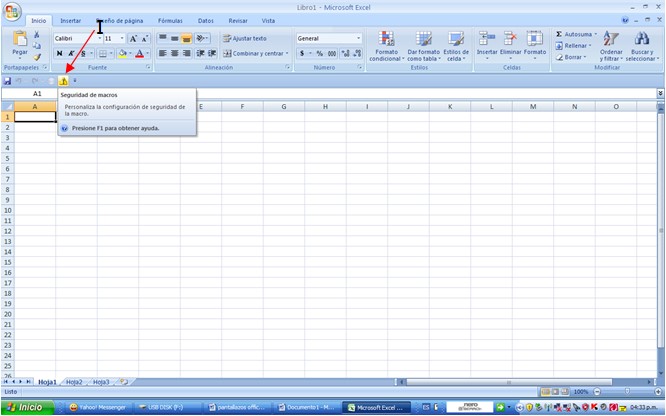666x416 pixels.
Task: Apply percent style icon
Action: 320,54
